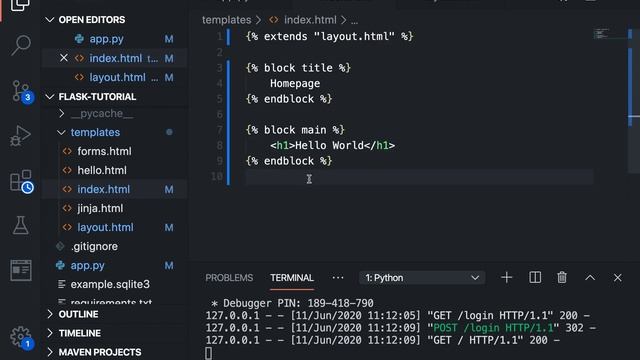The width and height of the screenshot is (640, 360).
Task: Place cursor on empty line 10
Action: [x=419, y=177]
